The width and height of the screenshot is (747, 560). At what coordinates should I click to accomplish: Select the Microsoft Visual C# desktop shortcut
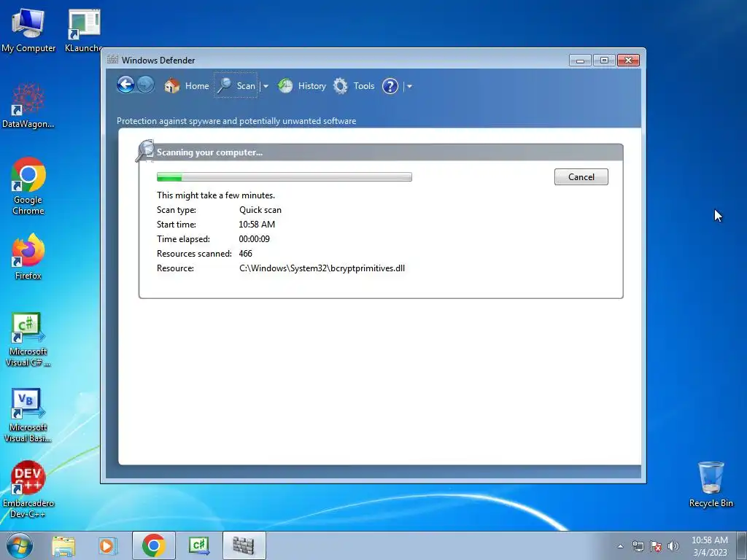(x=28, y=340)
